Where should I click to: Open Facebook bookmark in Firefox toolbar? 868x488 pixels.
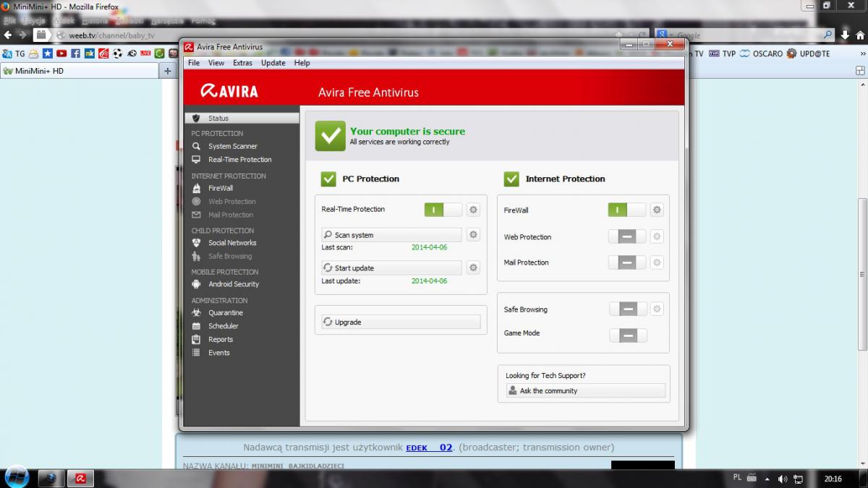(x=75, y=53)
